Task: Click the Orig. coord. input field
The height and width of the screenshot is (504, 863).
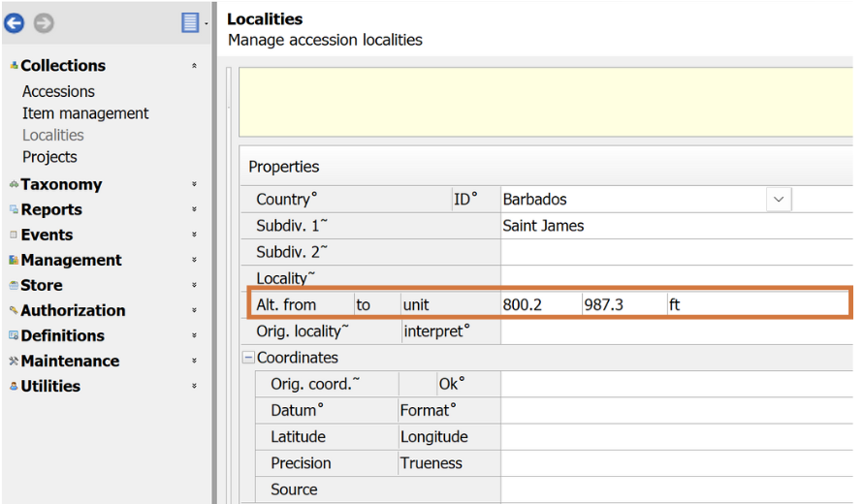Action: coord(677,384)
